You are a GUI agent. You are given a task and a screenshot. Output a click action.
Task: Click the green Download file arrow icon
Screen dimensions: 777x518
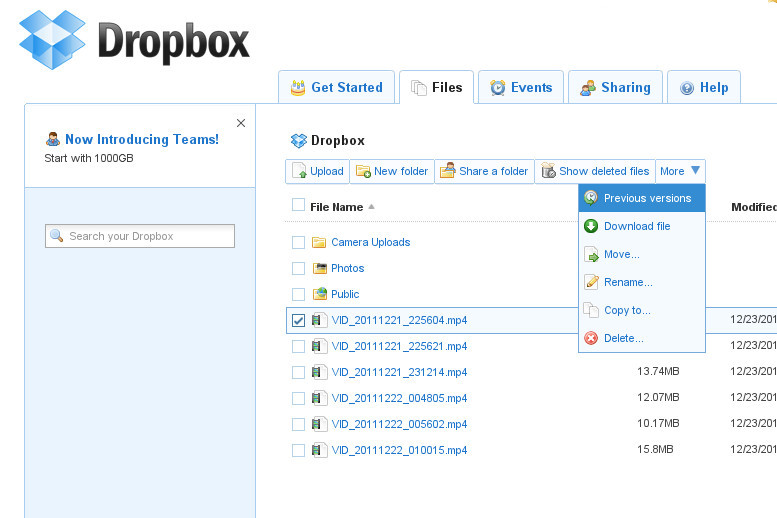tap(591, 226)
